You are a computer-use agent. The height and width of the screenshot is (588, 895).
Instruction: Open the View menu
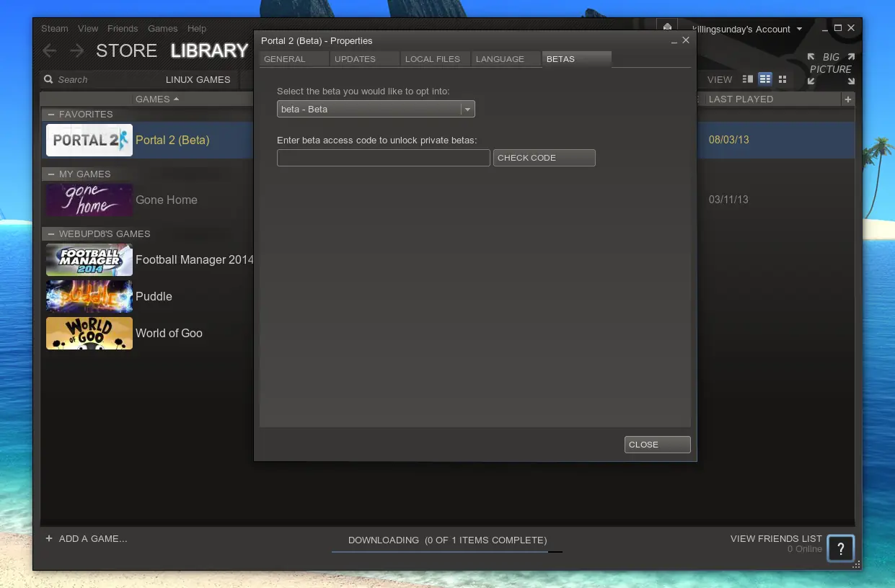tap(88, 29)
